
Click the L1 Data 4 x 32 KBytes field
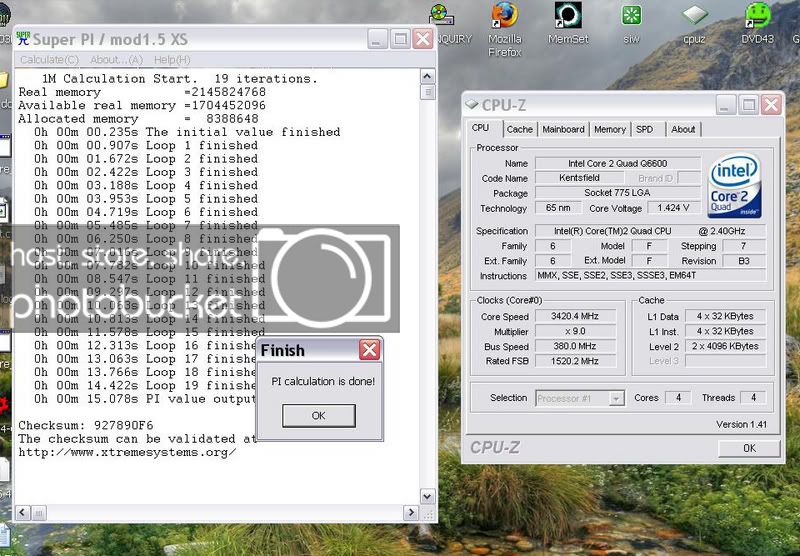click(725, 316)
